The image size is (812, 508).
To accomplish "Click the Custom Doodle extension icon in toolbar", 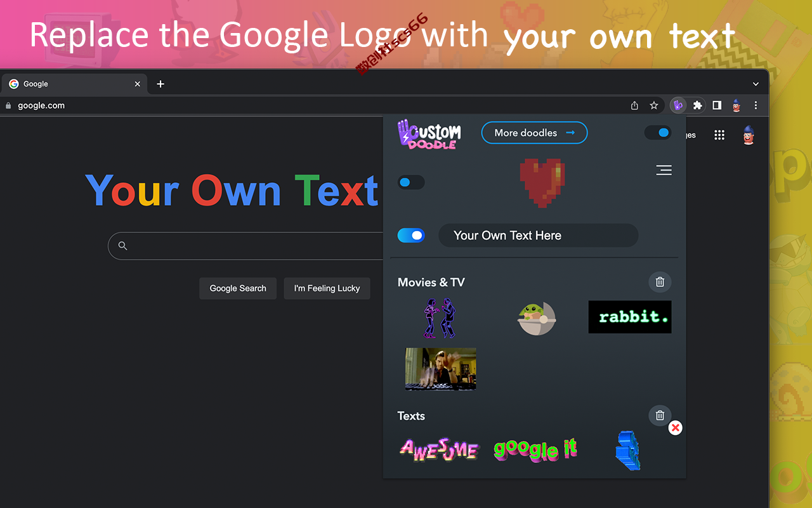I will click(678, 105).
